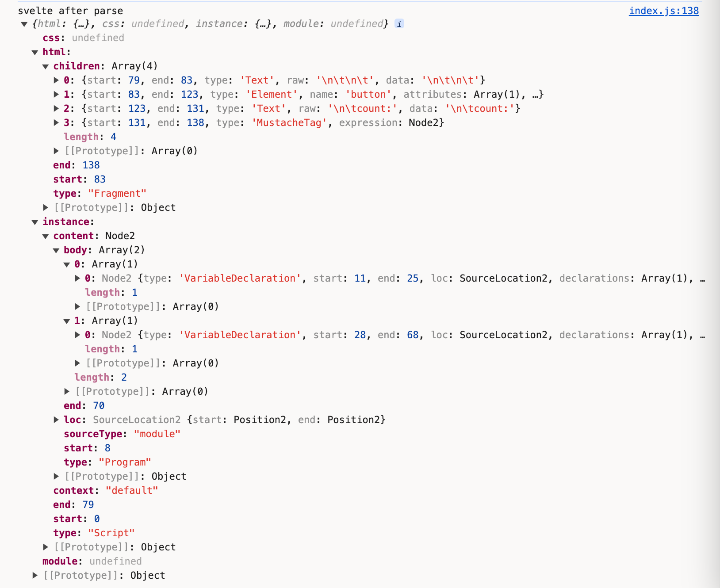Expand the last [[Prototype]]: Object at bottom

(35, 576)
